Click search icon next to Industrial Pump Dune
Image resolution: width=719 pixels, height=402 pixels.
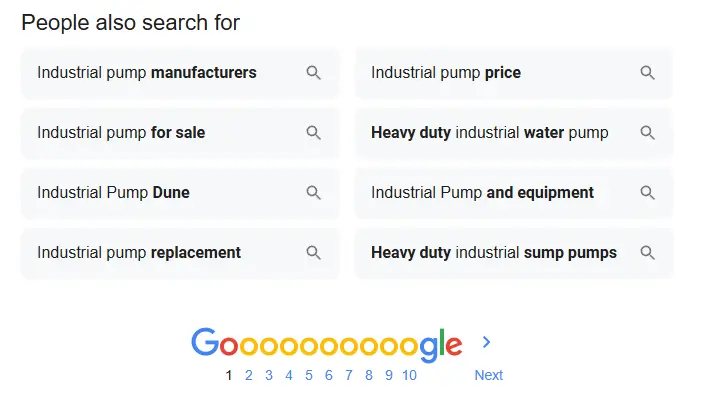pyautogui.click(x=313, y=193)
